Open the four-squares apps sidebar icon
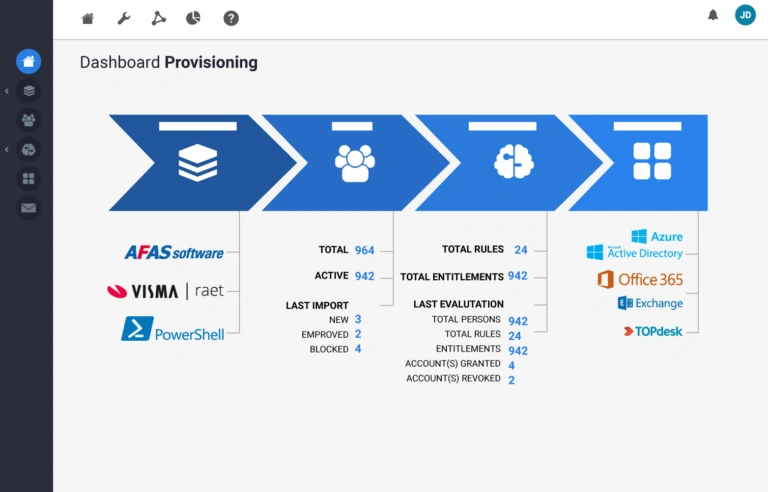This screenshot has width=768, height=492. coord(28,179)
